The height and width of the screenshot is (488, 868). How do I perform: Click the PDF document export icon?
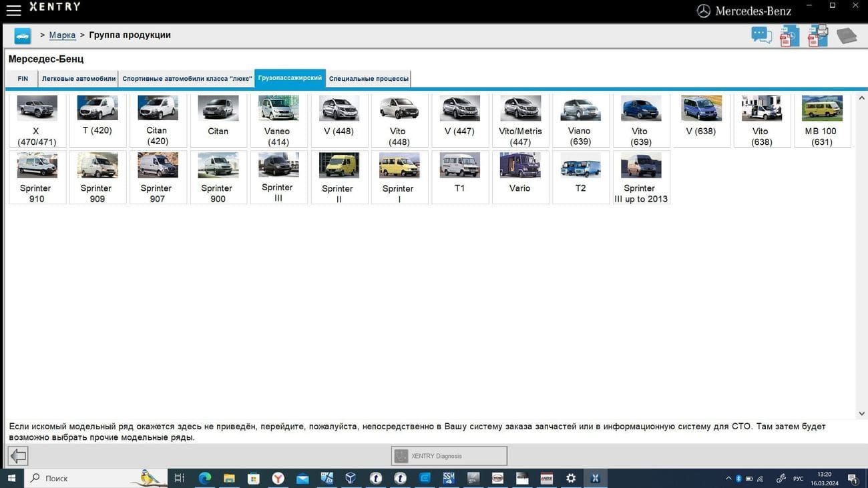pyautogui.click(x=789, y=36)
